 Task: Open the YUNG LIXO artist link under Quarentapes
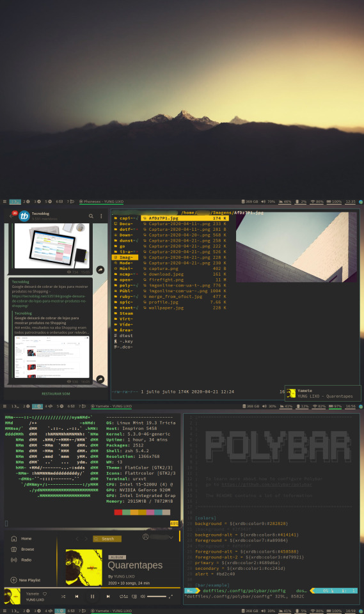pyautogui.click(x=124, y=576)
